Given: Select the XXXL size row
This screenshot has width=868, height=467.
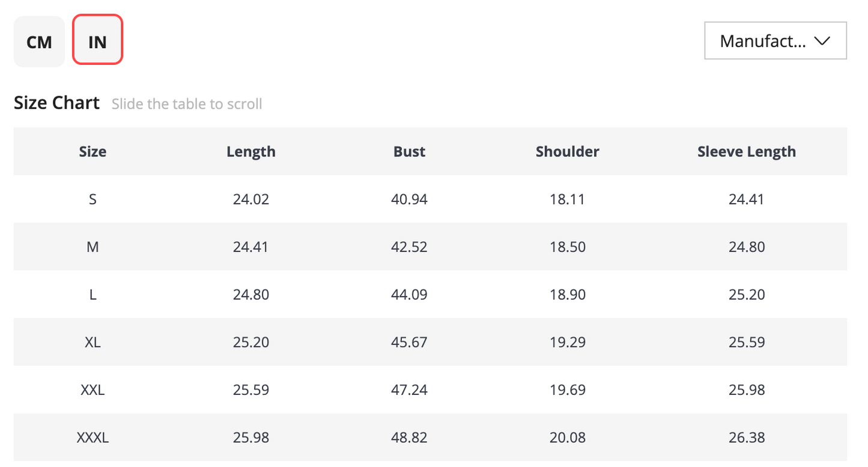Looking at the screenshot, I should pos(430,438).
